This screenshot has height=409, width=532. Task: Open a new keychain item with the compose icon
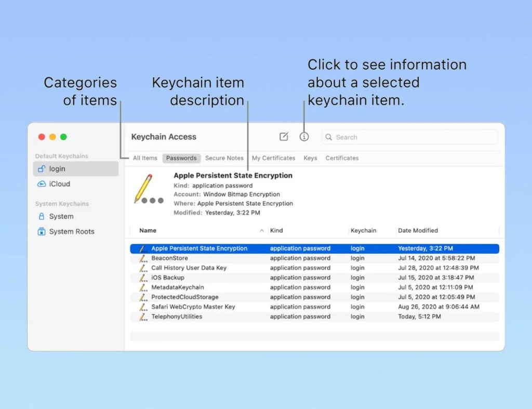click(284, 136)
